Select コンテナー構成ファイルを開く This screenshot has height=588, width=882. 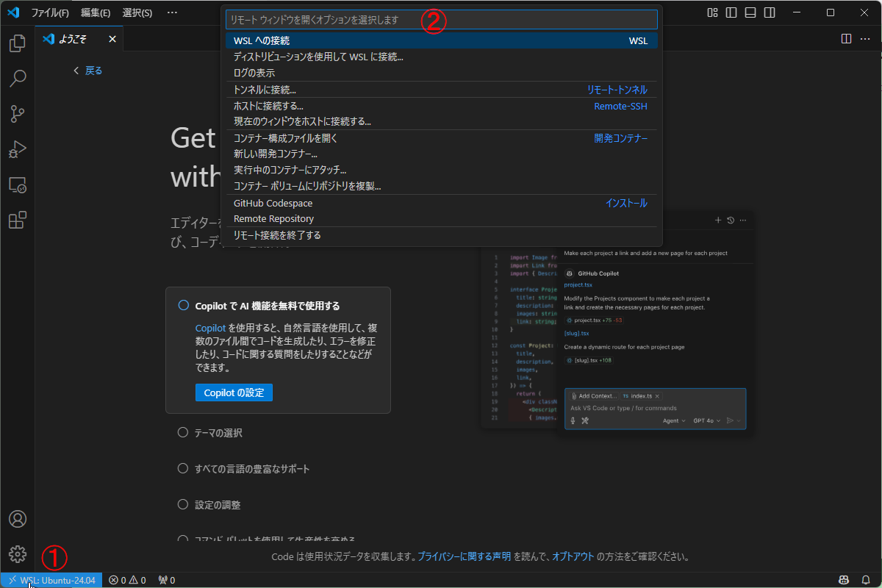[x=442, y=138]
